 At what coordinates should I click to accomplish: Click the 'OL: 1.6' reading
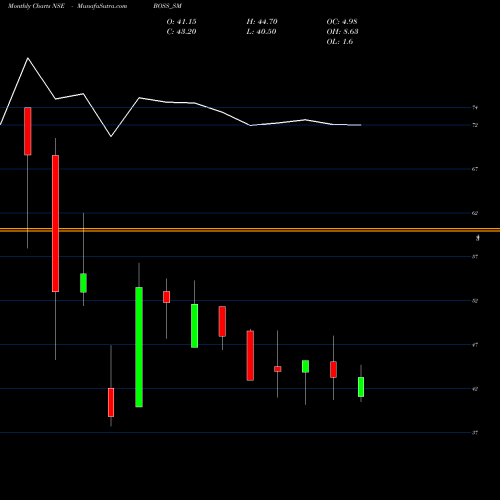coord(340,42)
